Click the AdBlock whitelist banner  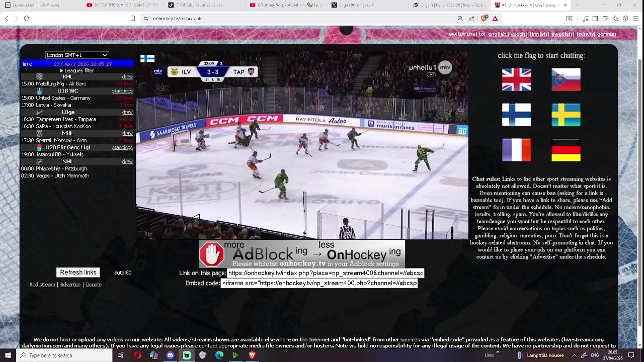coord(302,254)
